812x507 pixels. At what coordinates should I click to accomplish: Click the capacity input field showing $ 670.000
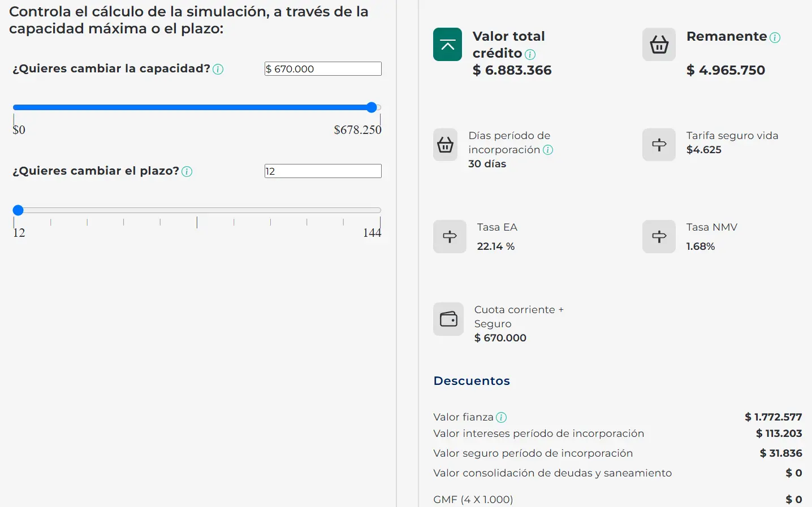click(323, 69)
